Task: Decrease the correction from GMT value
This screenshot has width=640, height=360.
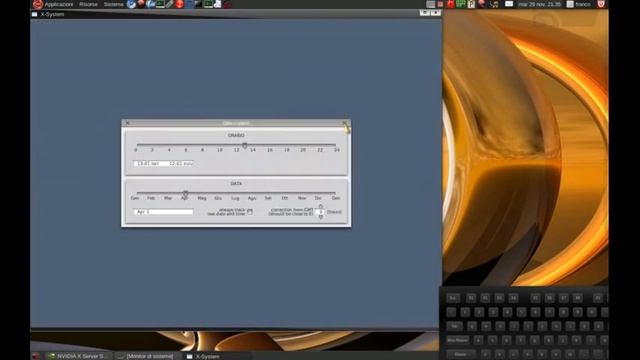Action: point(321,217)
